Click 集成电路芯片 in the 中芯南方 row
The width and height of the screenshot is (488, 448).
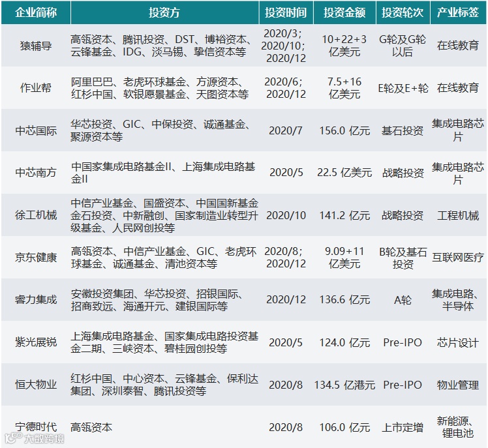[458, 173]
